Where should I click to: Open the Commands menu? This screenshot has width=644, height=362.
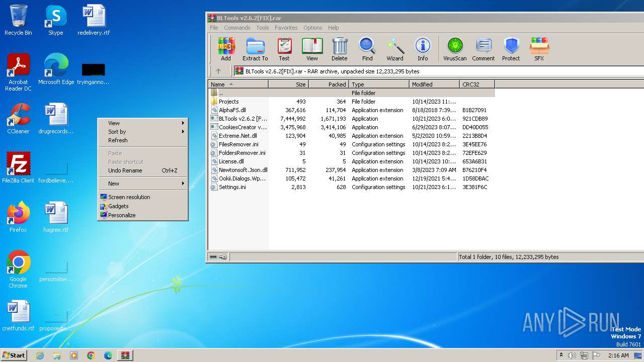(x=237, y=28)
